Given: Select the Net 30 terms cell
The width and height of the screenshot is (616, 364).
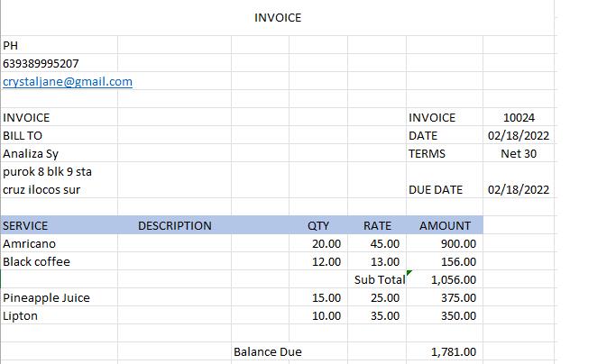Looking at the screenshot, I should 518,154.
